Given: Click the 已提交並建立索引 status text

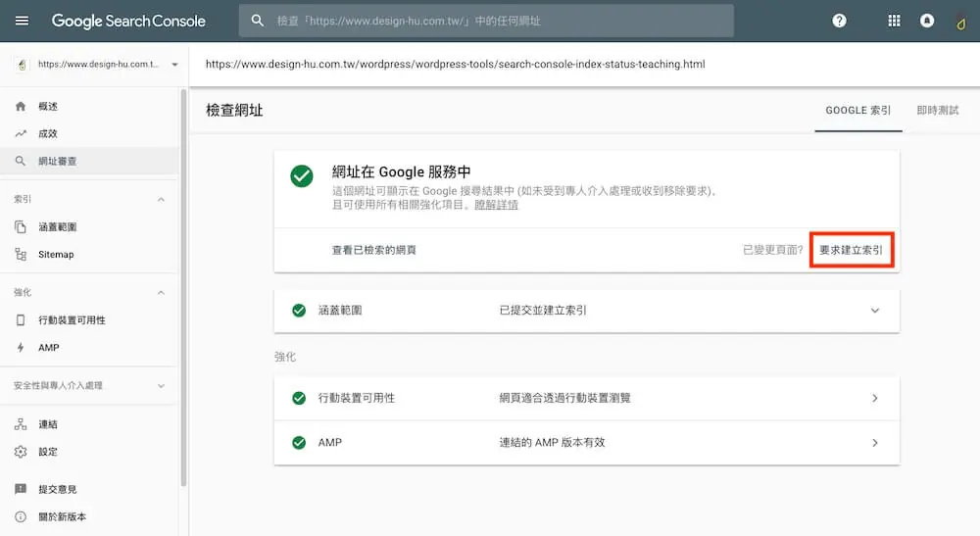Looking at the screenshot, I should point(543,311).
